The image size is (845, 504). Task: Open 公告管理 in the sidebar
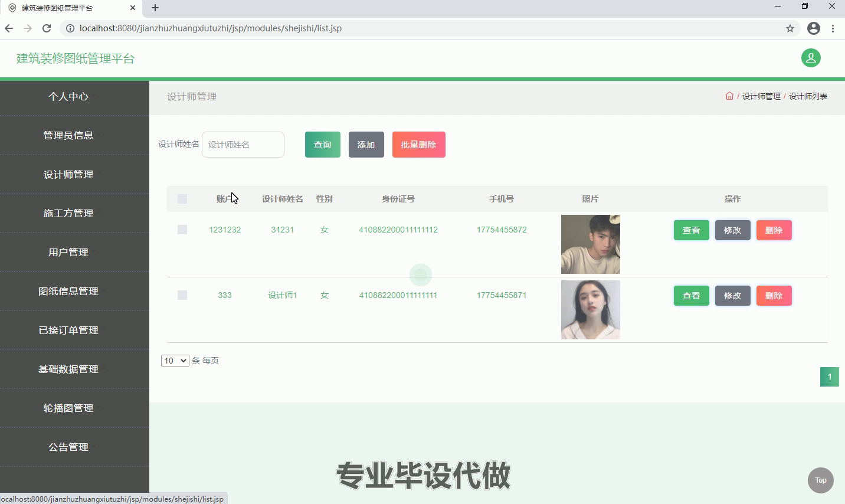pos(68,447)
